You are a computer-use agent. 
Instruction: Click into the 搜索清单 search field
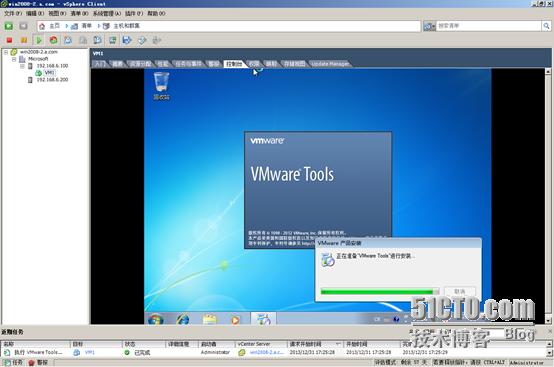coord(489,26)
